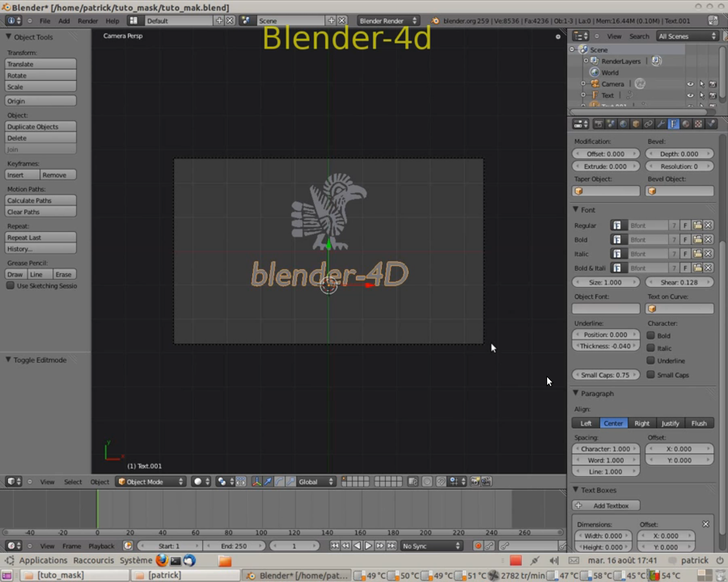Click the Shear 0.128 slider field

[679, 282]
